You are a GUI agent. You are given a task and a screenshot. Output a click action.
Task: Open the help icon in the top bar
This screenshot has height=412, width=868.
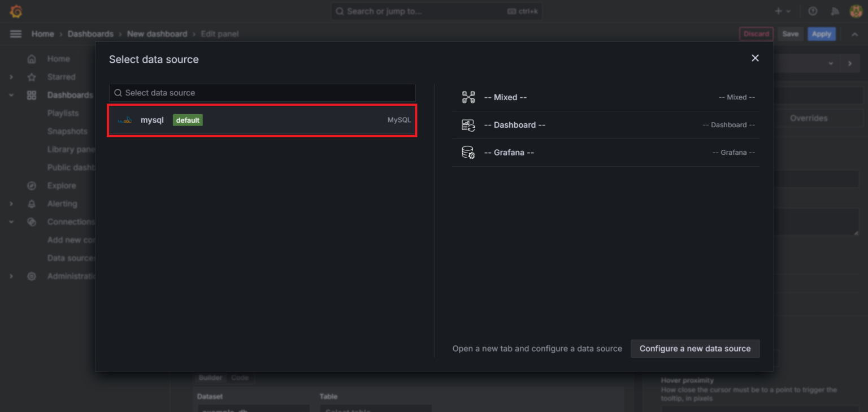click(813, 11)
